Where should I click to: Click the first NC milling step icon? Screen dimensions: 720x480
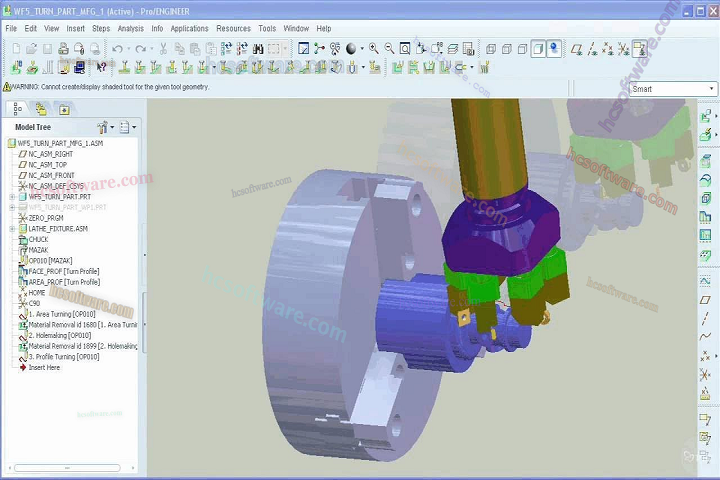pos(124,68)
